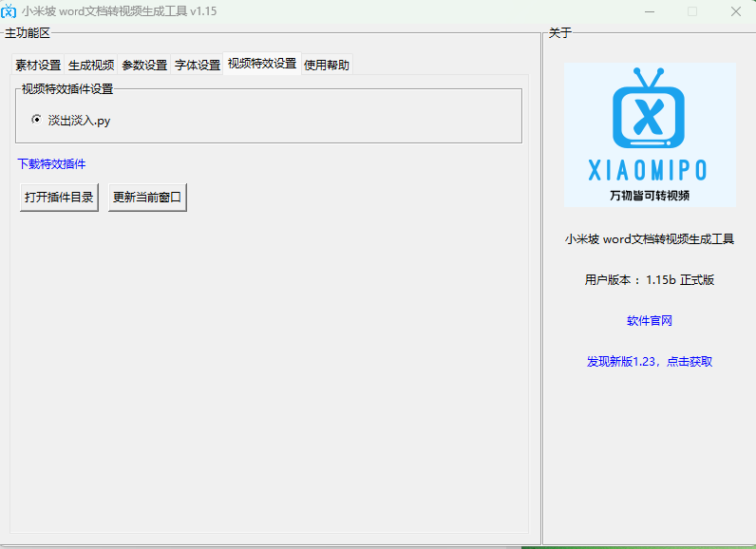Screen dimensions: 756x549
Task: Maximize the application window
Action: tap(692, 11)
